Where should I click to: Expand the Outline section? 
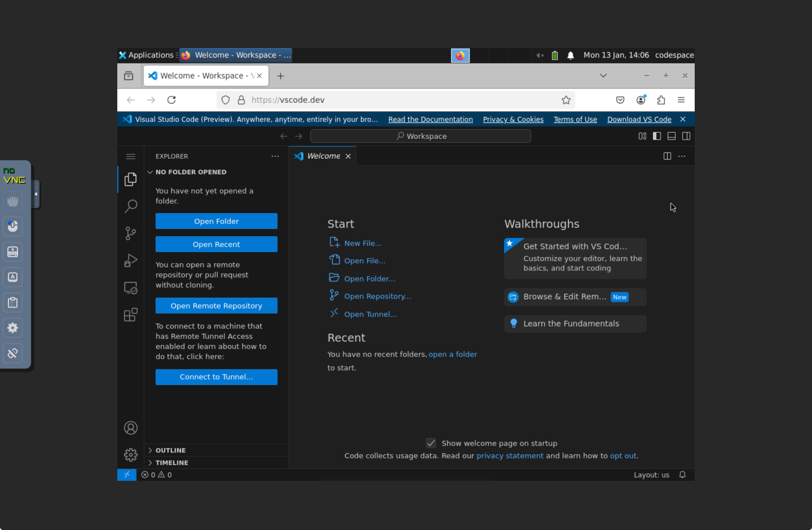(x=216, y=450)
